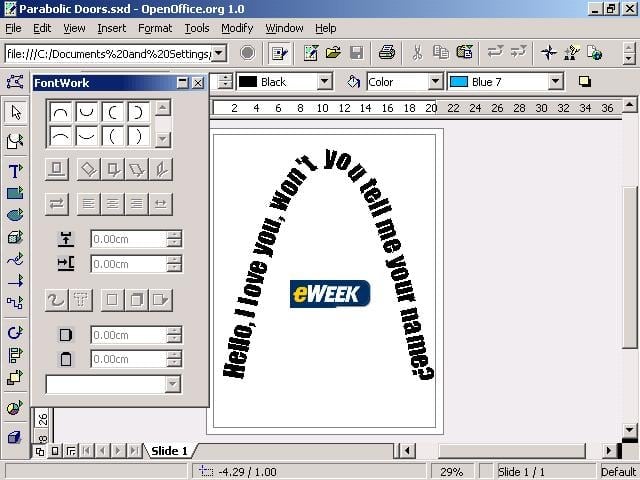The height and width of the screenshot is (480, 640).
Task: Toggle FontWork Align Right
Action: (x=137, y=203)
